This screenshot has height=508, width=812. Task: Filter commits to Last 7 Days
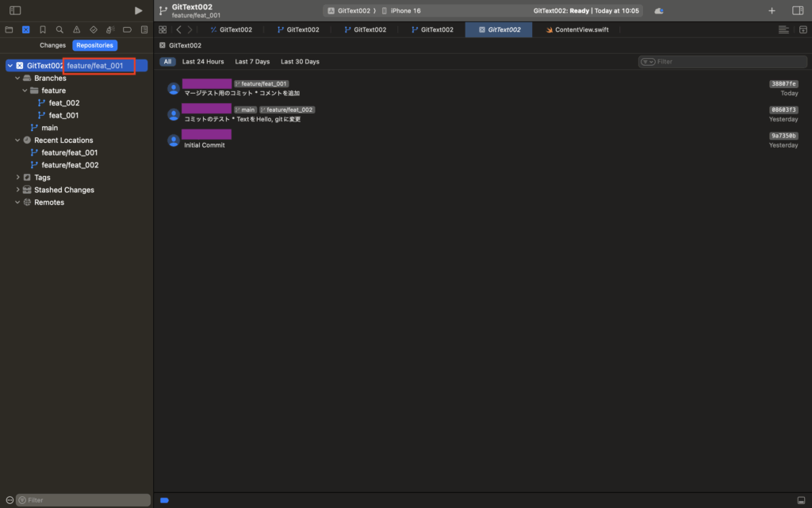coord(252,62)
